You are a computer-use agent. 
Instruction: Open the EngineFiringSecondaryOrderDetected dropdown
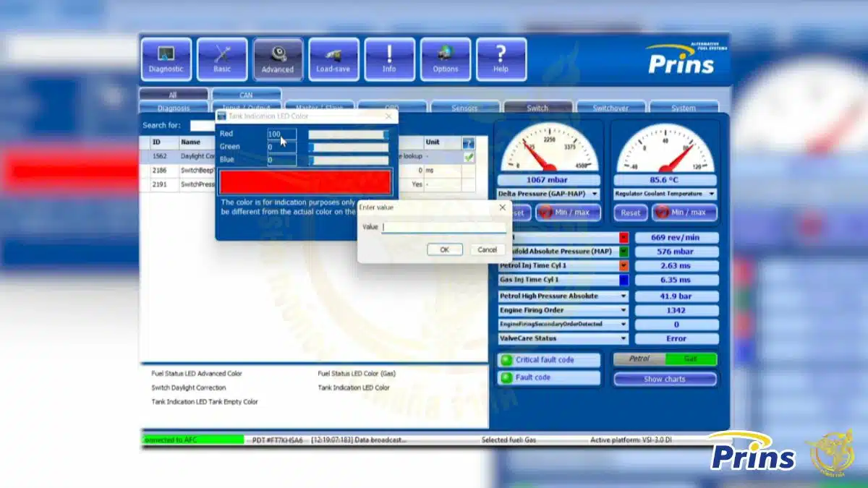coord(563,325)
